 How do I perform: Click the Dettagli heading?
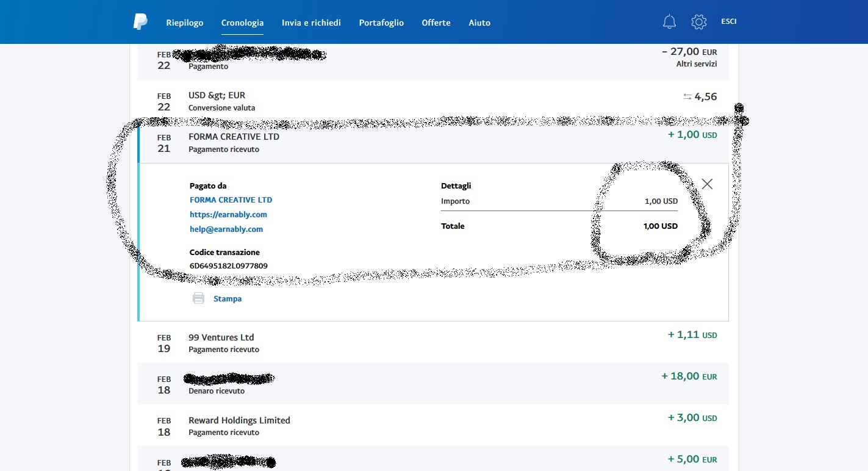tap(456, 186)
